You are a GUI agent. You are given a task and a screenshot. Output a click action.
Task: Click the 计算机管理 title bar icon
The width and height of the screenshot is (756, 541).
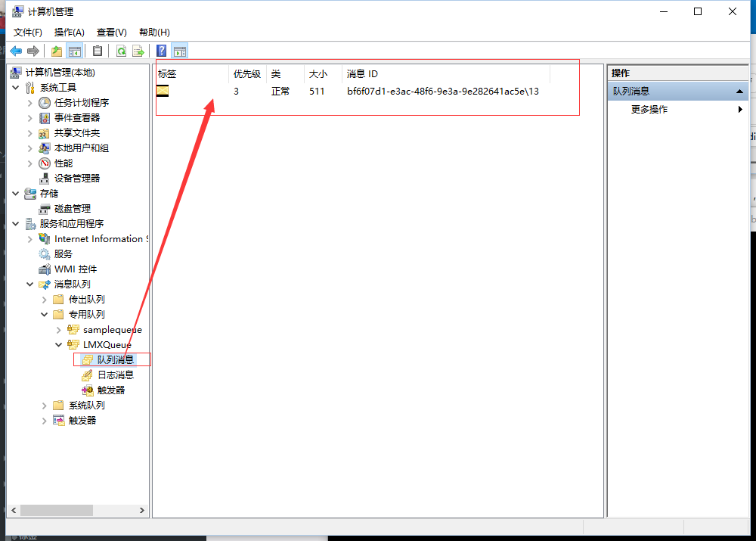pyautogui.click(x=18, y=11)
